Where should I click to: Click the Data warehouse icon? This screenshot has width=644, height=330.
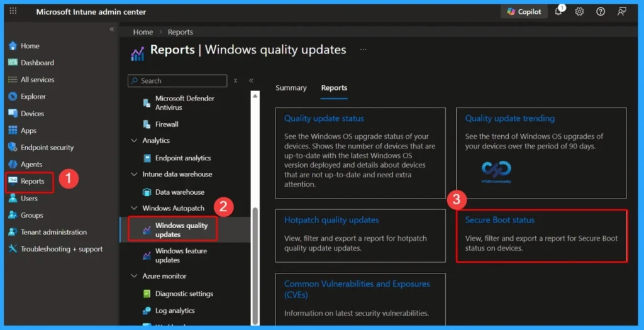coord(147,192)
